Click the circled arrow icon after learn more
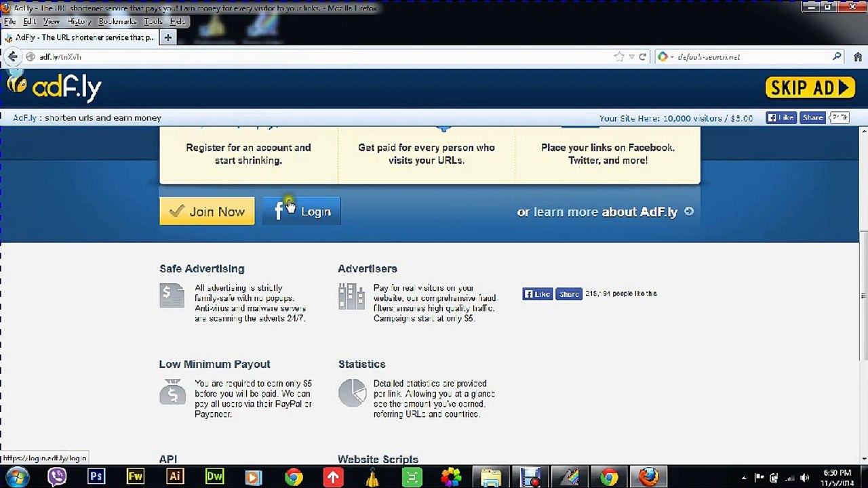 point(689,211)
